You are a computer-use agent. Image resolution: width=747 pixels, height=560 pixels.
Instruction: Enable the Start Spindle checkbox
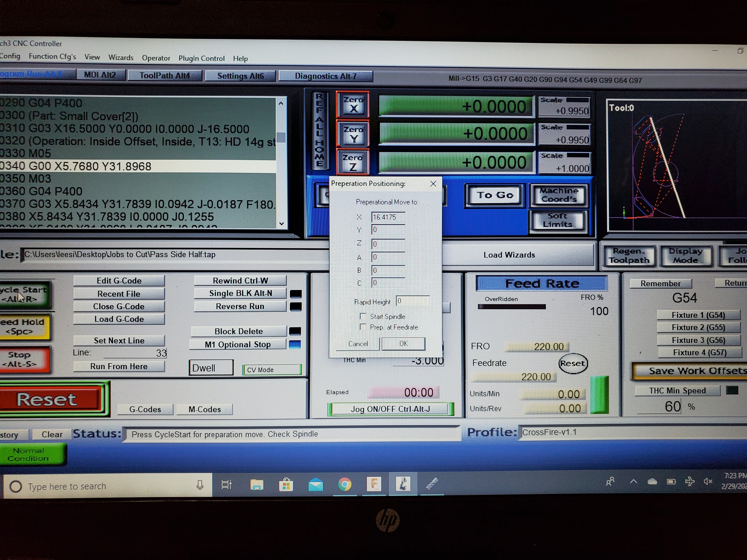pos(363,316)
